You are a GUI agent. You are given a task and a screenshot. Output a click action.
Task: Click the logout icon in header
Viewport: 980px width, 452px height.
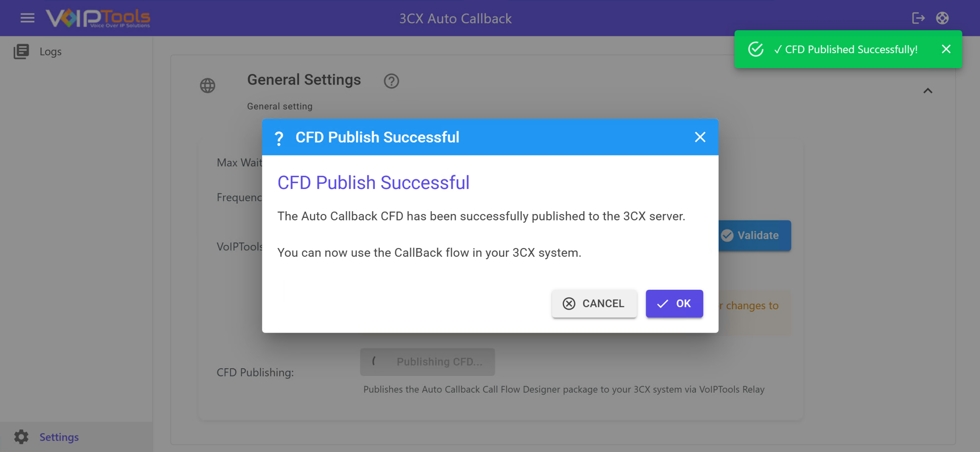pyautogui.click(x=918, y=18)
